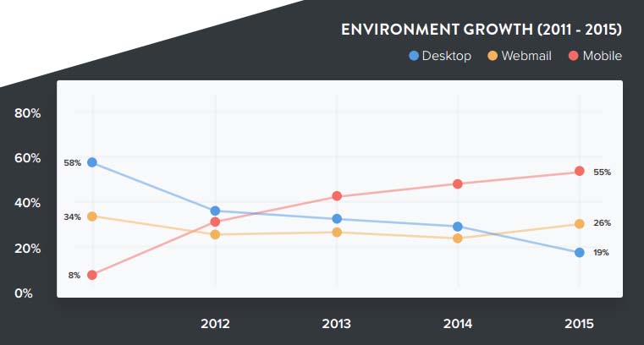The image size is (644, 345).
Task: Click the Mobile 8% data point
Action: pos(92,275)
